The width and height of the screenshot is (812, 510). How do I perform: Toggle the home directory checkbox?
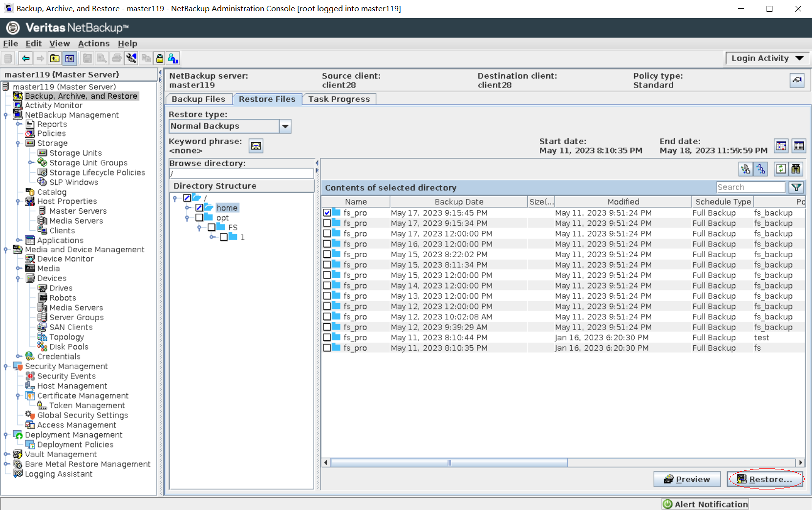tap(199, 208)
